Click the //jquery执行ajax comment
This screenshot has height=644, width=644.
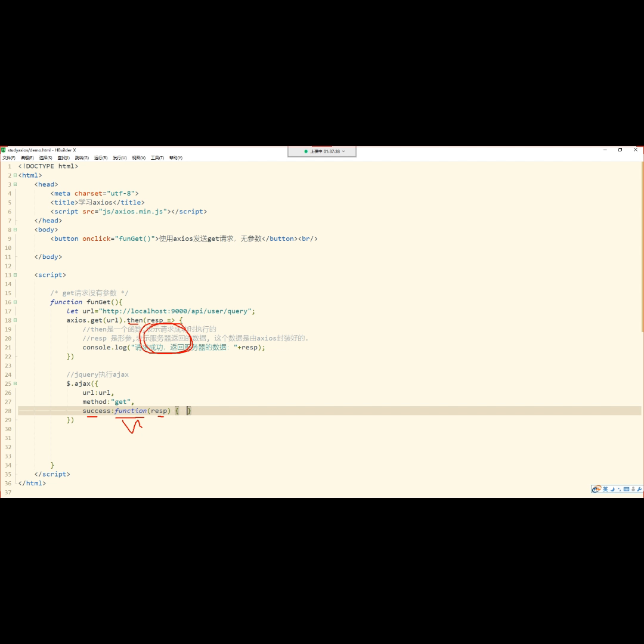coord(97,374)
